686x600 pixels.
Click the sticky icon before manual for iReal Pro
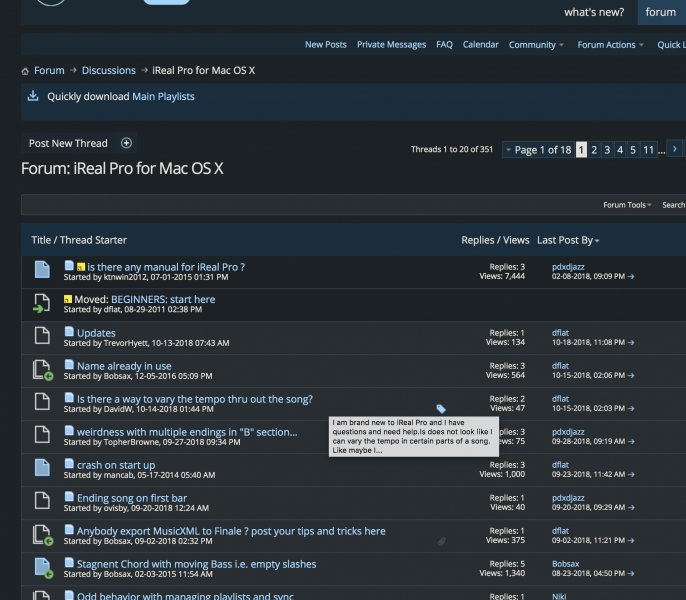(x=81, y=267)
